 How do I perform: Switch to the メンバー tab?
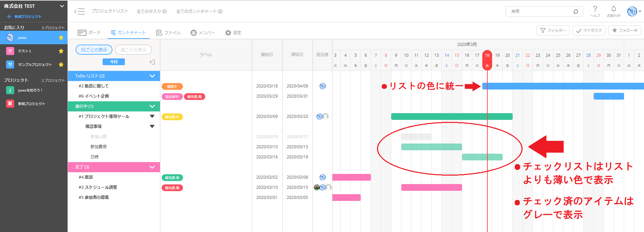tap(203, 33)
